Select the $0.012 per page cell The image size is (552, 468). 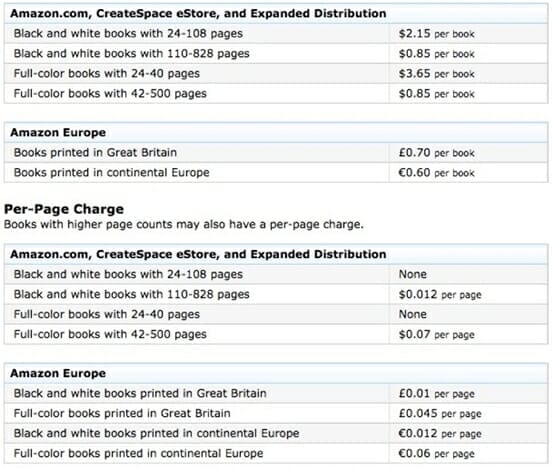(x=469, y=294)
